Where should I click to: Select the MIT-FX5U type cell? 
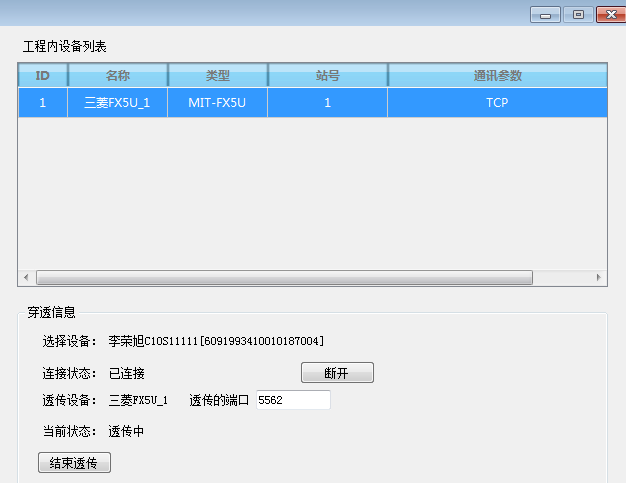217,103
